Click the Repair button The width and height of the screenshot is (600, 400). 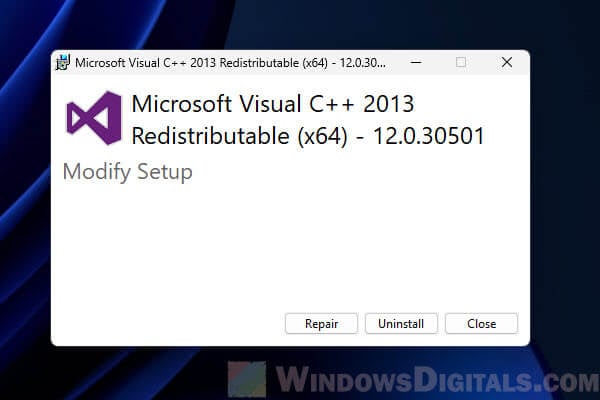[x=321, y=324]
